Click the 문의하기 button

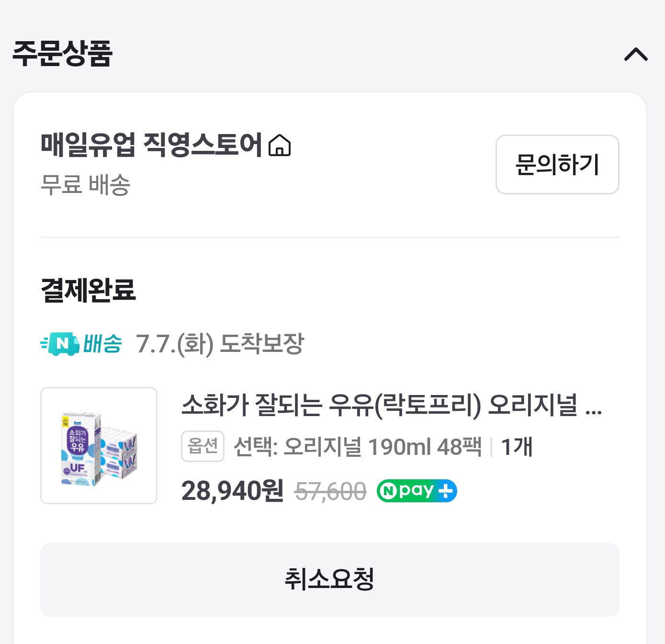[557, 164]
